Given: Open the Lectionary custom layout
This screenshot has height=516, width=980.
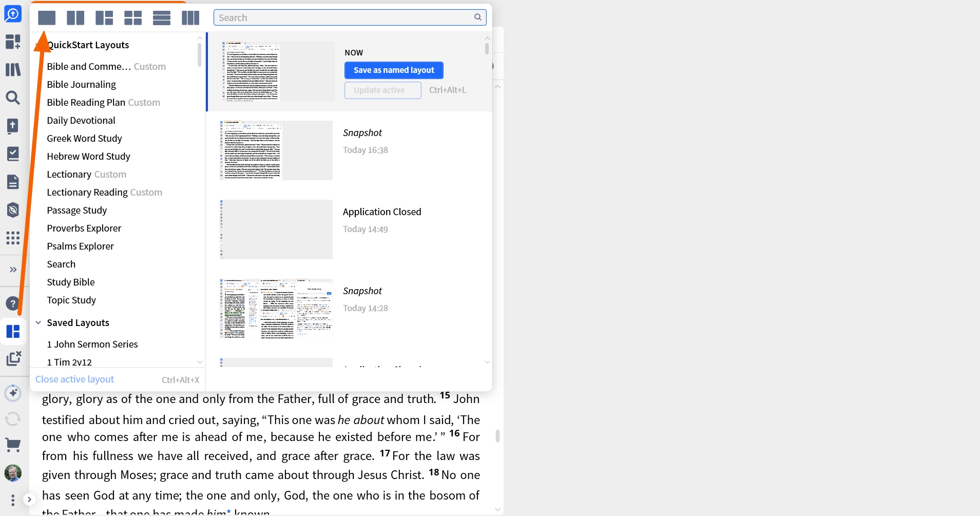Looking at the screenshot, I should pyautogui.click(x=86, y=174).
